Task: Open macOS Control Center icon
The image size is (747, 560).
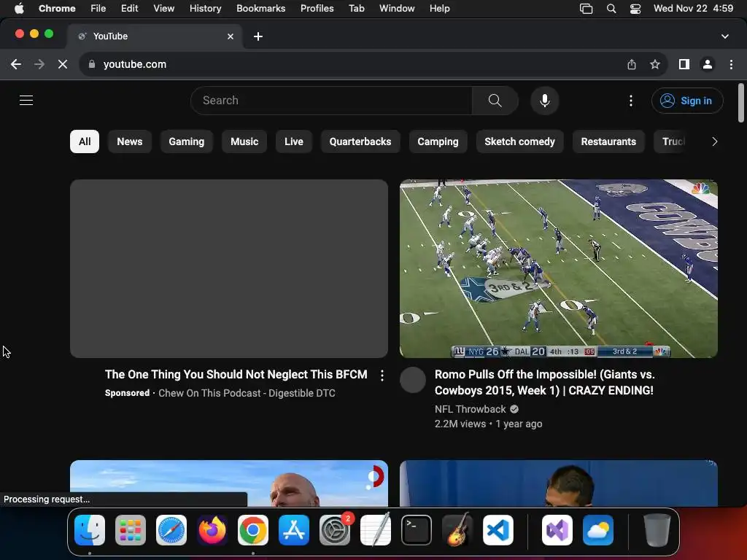Action: pos(635,9)
